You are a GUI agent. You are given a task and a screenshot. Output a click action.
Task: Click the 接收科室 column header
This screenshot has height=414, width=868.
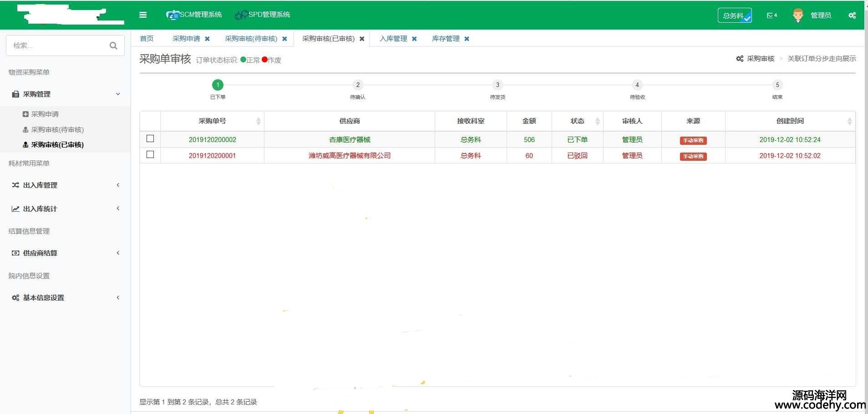[x=471, y=121]
